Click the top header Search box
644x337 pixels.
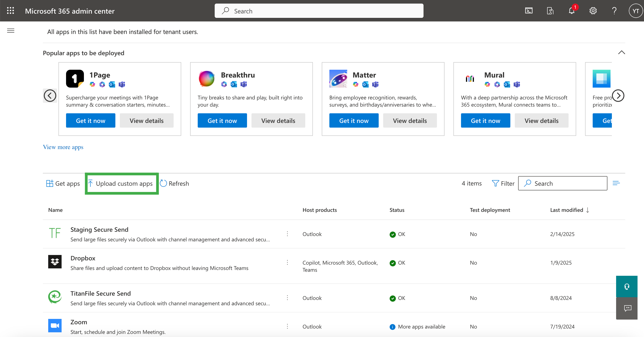coord(319,11)
